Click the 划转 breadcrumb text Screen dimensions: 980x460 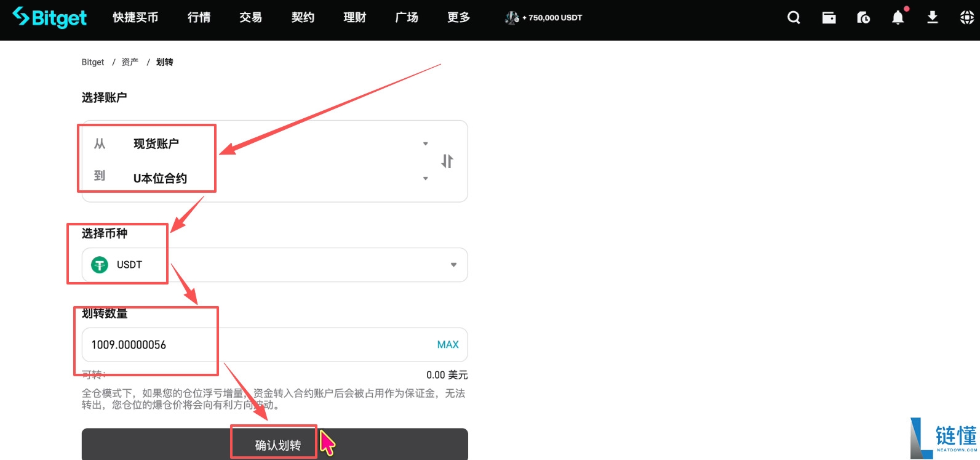165,62
